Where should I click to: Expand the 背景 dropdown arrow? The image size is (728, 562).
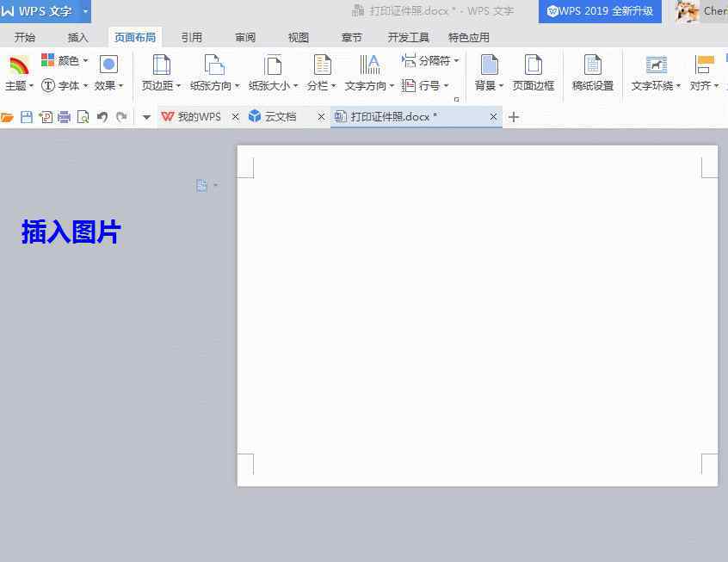pos(501,86)
